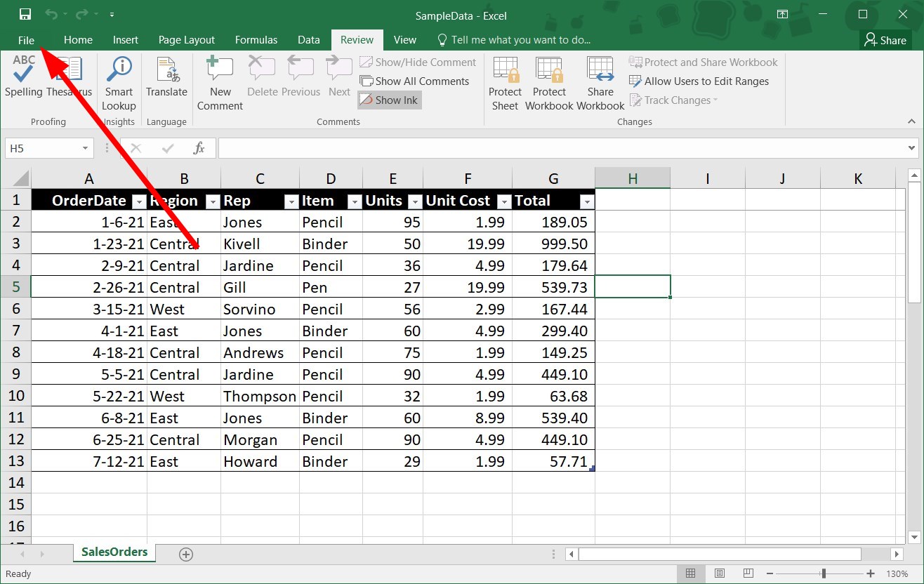Click the Undo arrow icon
Image resolution: width=924 pixels, height=584 pixels.
click(51, 14)
